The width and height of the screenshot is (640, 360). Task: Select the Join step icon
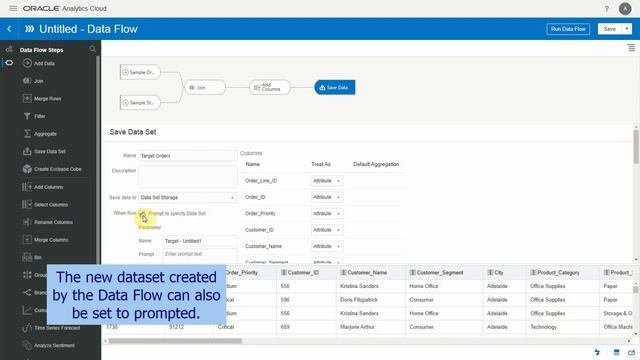coord(27,81)
